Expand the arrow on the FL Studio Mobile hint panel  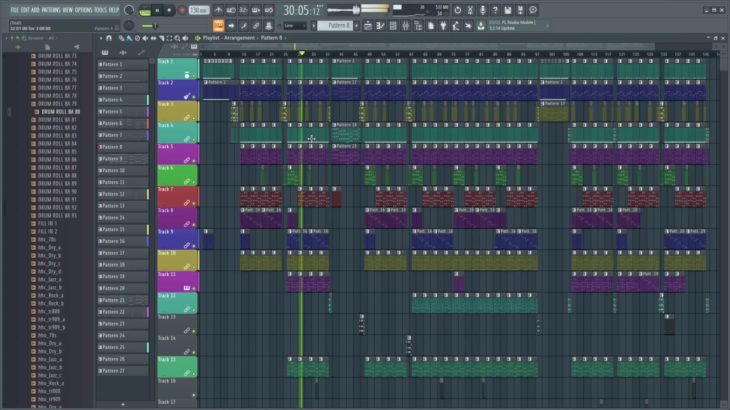[x=548, y=26]
